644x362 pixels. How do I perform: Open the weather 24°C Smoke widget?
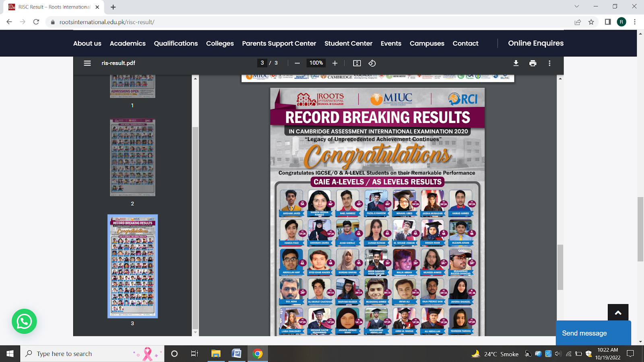coord(495,354)
